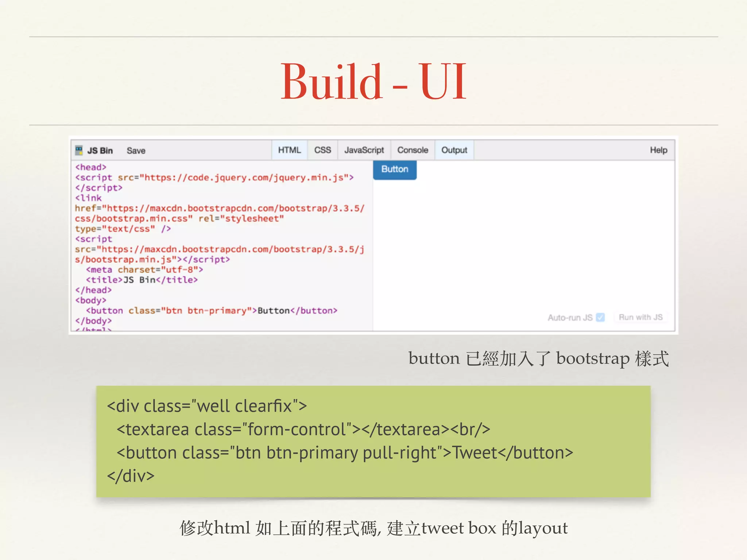Click the JS Bin logo icon
The height and width of the screenshot is (560, 747).
tap(79, 150)
